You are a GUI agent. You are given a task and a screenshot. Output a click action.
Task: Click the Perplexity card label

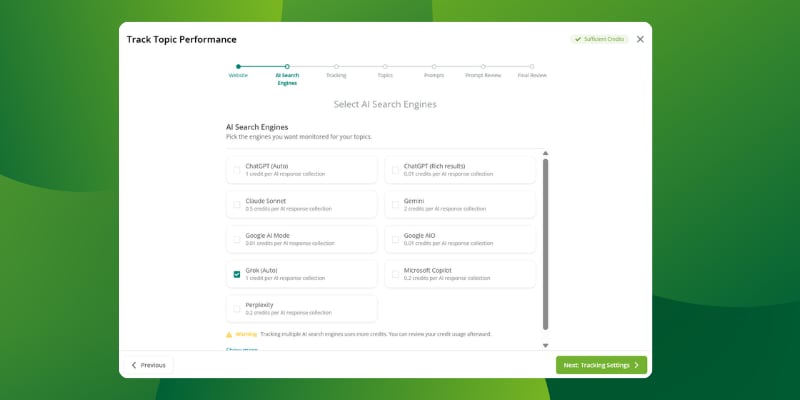click(259, 305)
